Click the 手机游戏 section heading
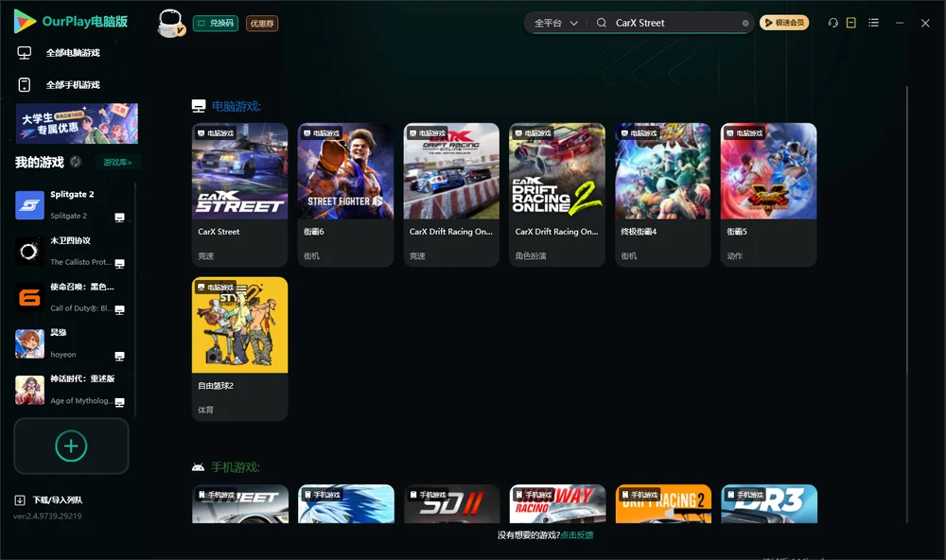Screen dimensions: 946x560 [x=236, y=467]
